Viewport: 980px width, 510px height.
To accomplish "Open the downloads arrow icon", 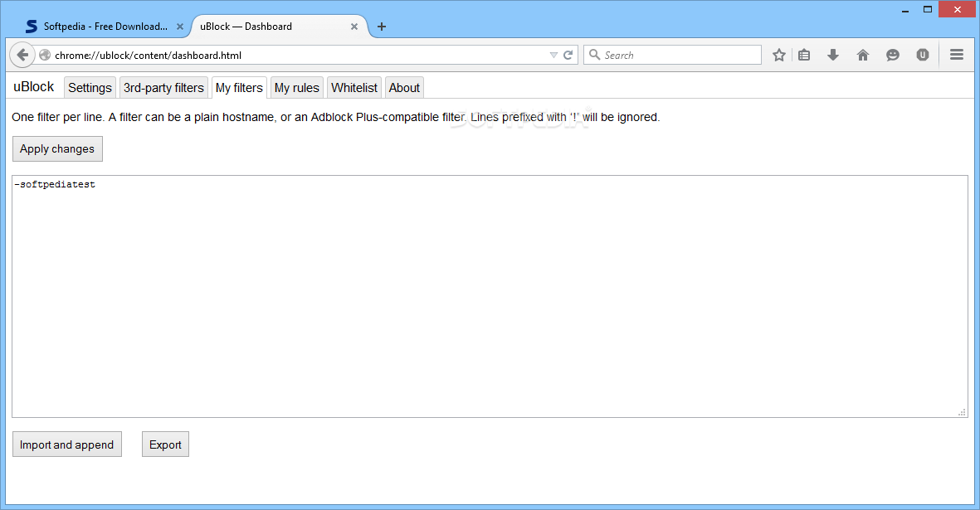I will [833, 55].
